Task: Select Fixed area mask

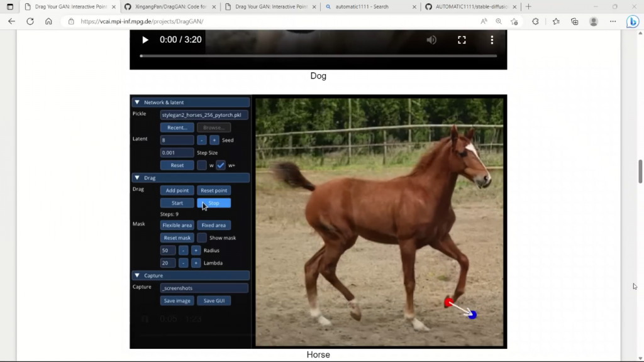Action: (x=214, y=226)
